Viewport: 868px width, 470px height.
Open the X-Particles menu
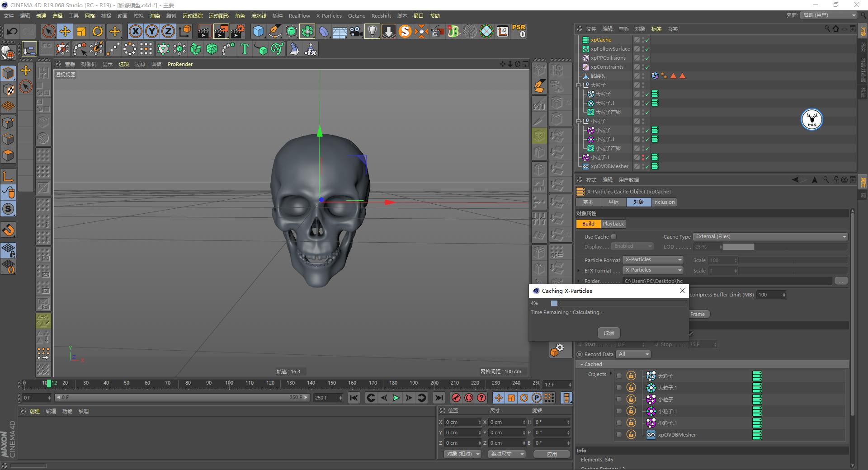[329, 15]
